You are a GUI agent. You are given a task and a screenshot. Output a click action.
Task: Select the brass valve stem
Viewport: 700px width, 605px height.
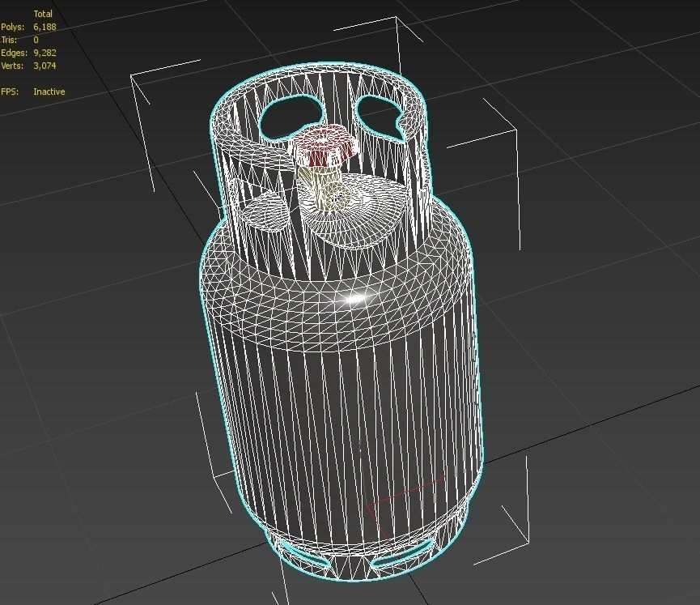325,188
